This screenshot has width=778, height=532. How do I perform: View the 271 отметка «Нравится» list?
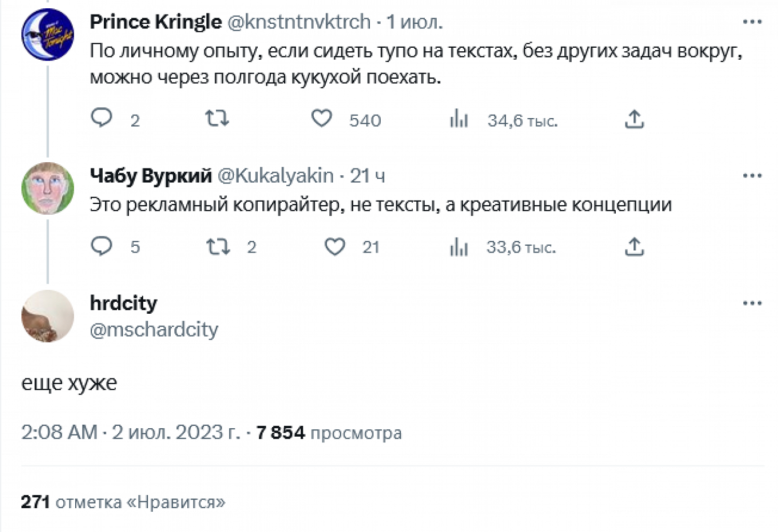(x=123, y=502)
